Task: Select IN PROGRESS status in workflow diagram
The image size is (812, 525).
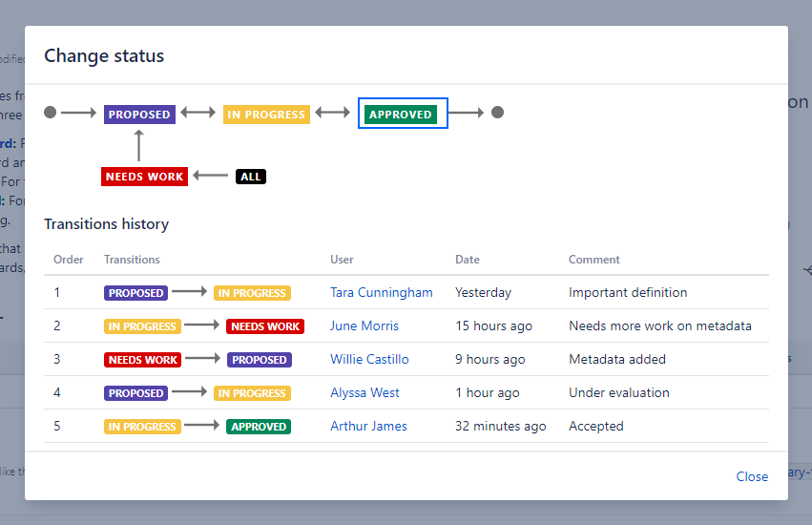Action: coord(266,115)
